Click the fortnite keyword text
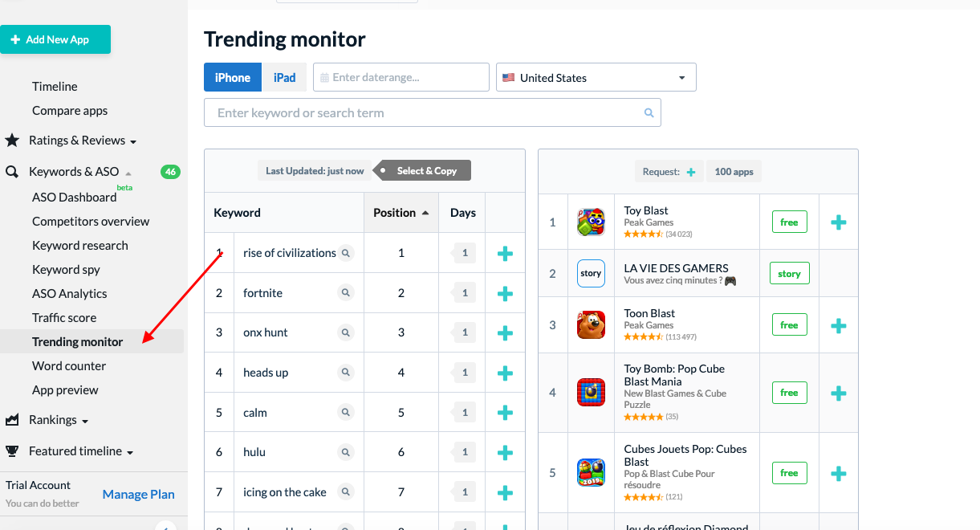 click(263, 293)
